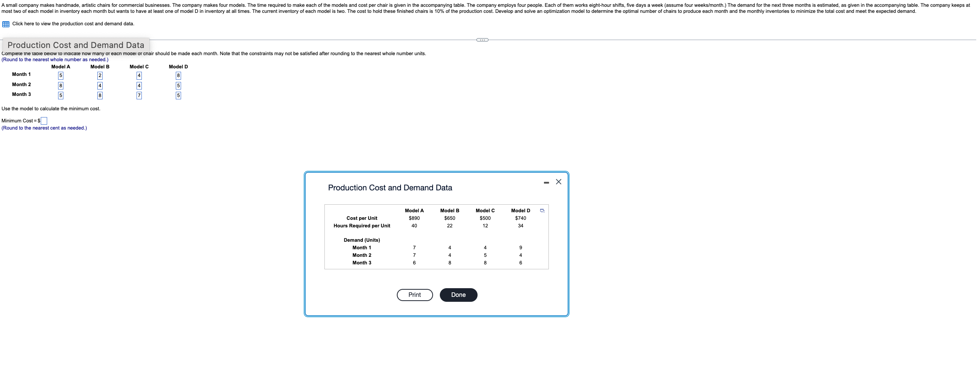Click the pop-out icon beside Model D header

point(542,210)
